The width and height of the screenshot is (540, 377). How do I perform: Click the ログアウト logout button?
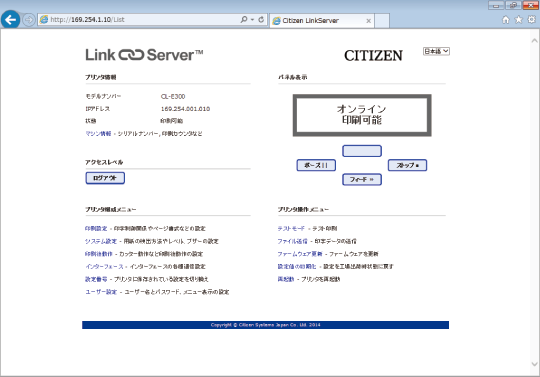tap(105, 178)
